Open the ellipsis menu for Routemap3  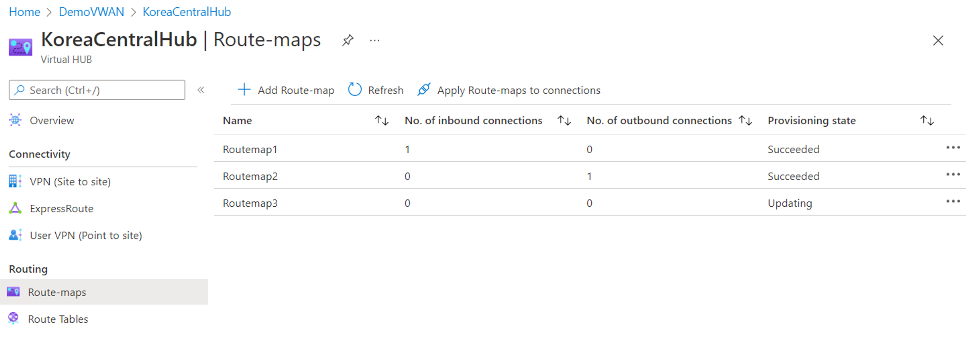point(953,201)
